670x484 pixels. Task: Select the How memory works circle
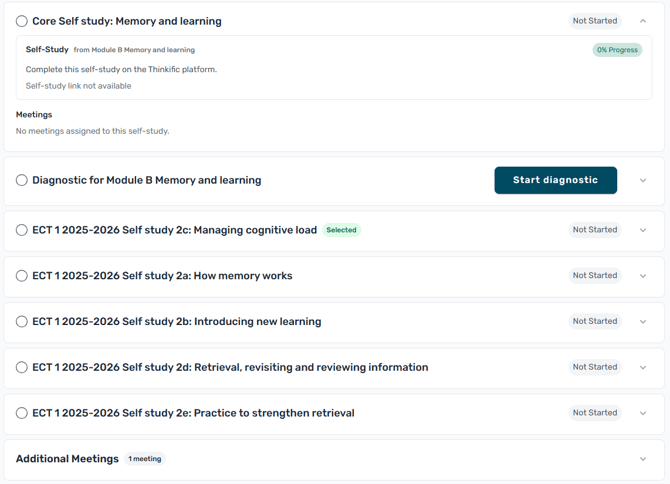tap(22, 276)
